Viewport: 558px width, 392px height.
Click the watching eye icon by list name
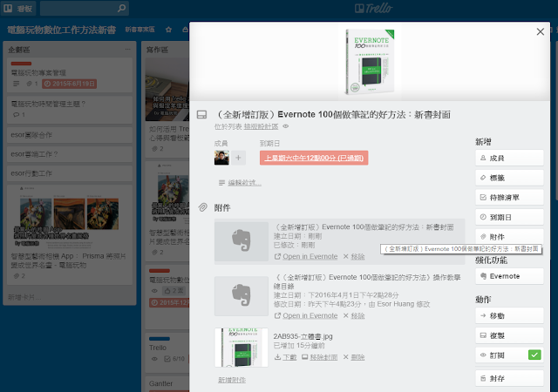pos(285,126)
